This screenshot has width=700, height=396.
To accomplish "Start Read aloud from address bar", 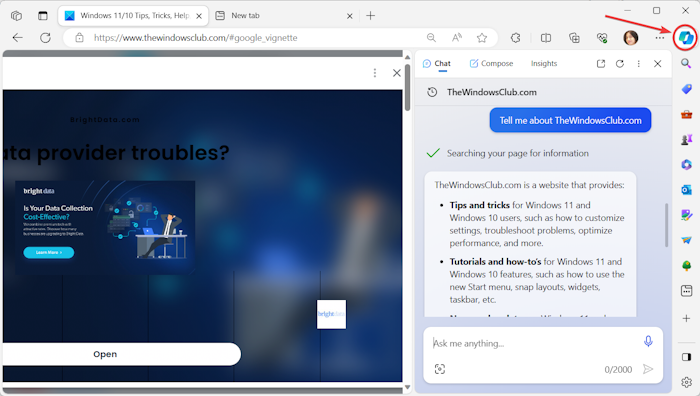I will click(457, 38).
